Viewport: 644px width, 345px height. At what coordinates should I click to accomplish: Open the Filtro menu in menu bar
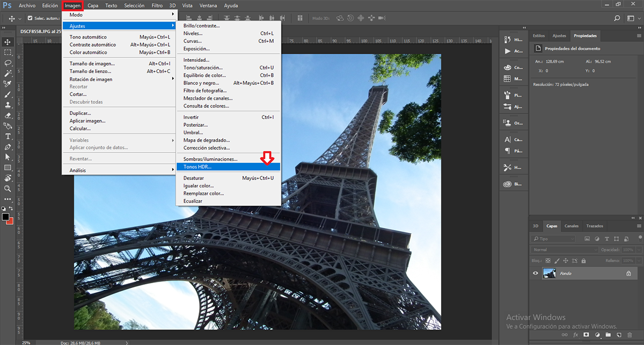pos(157,5)
